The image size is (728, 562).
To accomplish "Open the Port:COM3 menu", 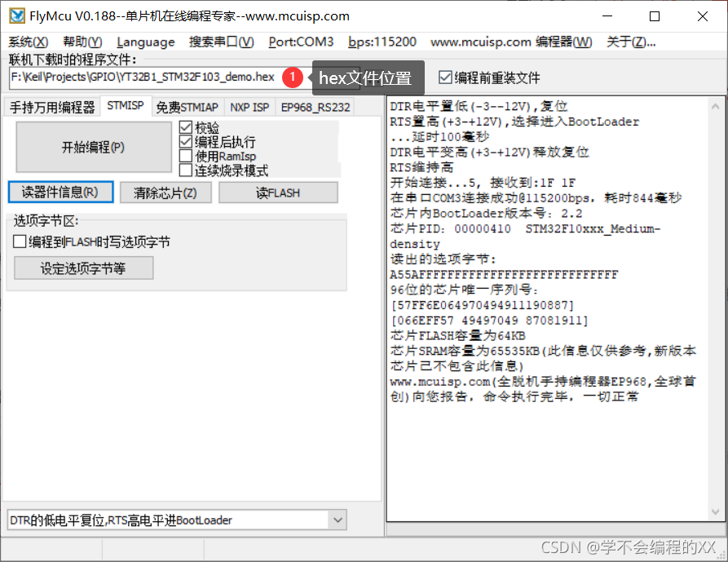I will pos(301,42).
